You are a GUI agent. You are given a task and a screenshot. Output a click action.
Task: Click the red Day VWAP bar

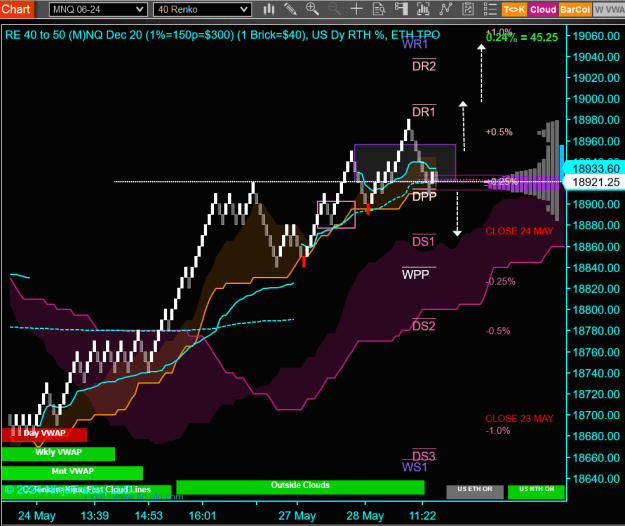tap(44, 434)
